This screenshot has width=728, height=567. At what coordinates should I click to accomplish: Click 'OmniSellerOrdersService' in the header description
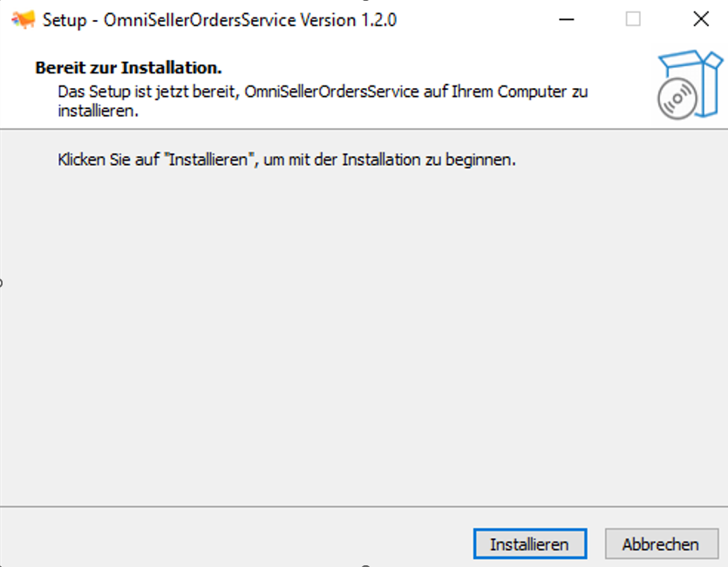[331, 92]
